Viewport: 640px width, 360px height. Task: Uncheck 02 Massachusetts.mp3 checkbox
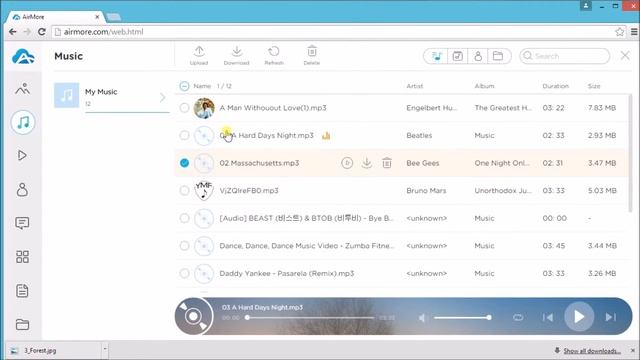point(184,163)
